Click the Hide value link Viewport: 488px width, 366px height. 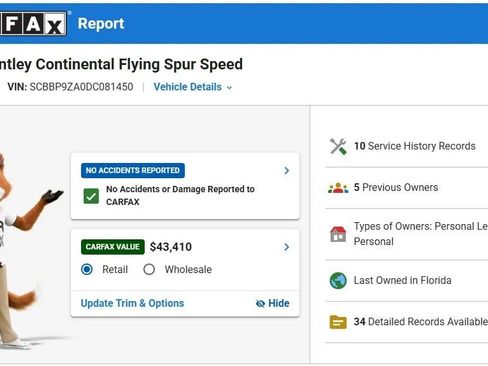point(273,303)
